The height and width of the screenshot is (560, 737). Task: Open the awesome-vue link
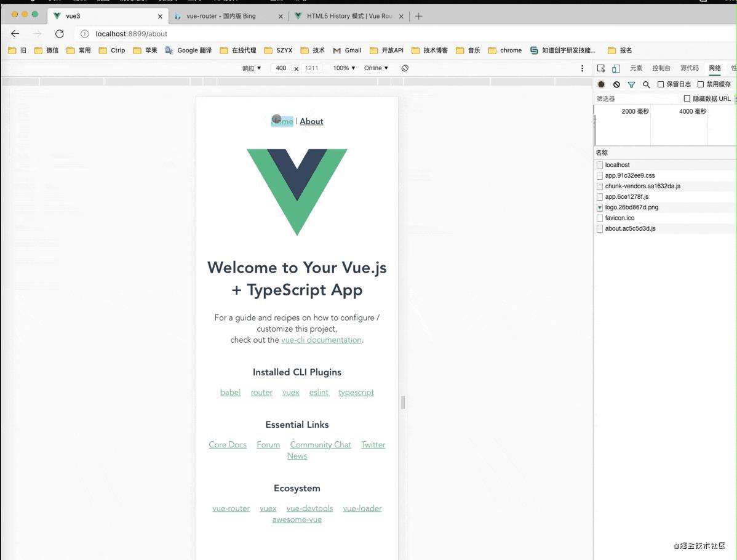pyautogui.click(x=297, y=519)
